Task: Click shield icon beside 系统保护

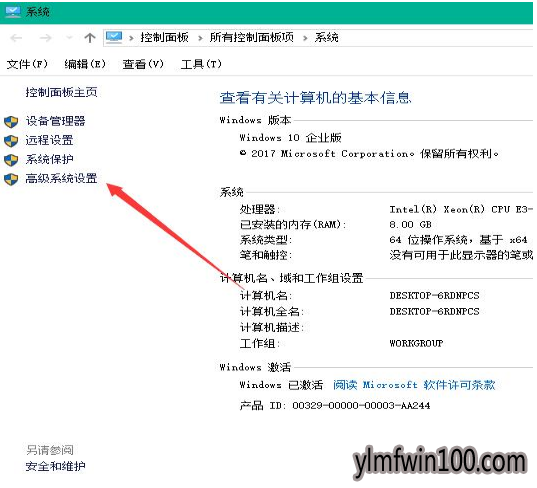Action: tap(11, 160)
